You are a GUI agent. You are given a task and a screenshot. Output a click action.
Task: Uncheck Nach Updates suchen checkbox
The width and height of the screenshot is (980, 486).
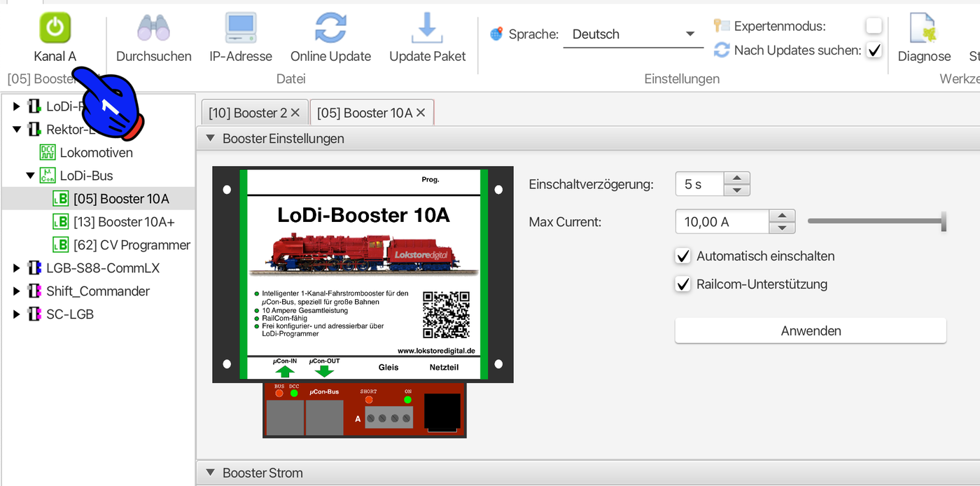[x=874, y=50]
